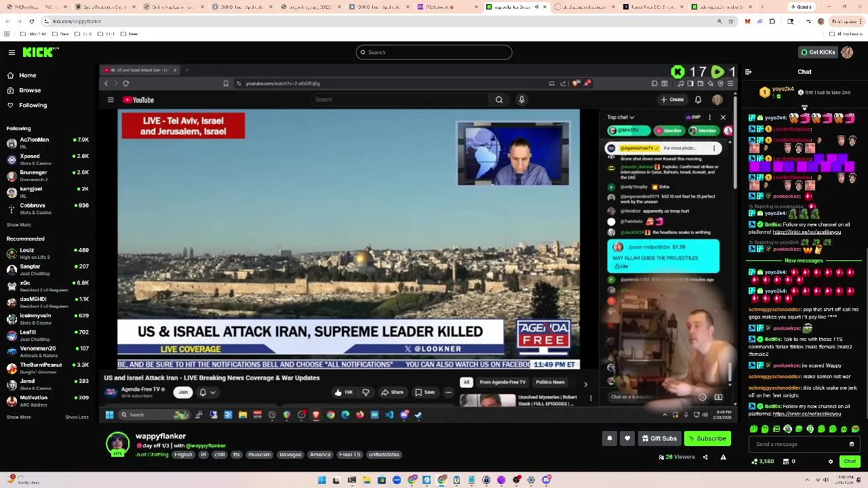Open Gemini from the browser title bar
The image size is (868, 488).
coord(801,7)
